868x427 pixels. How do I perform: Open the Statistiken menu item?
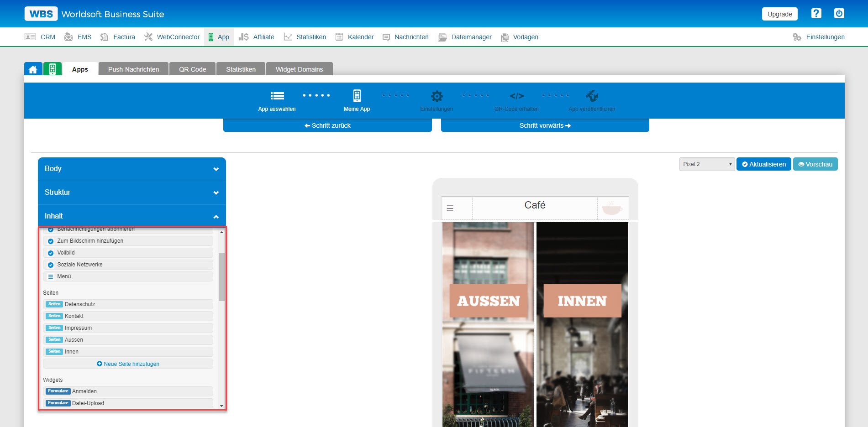click(310, 37)
